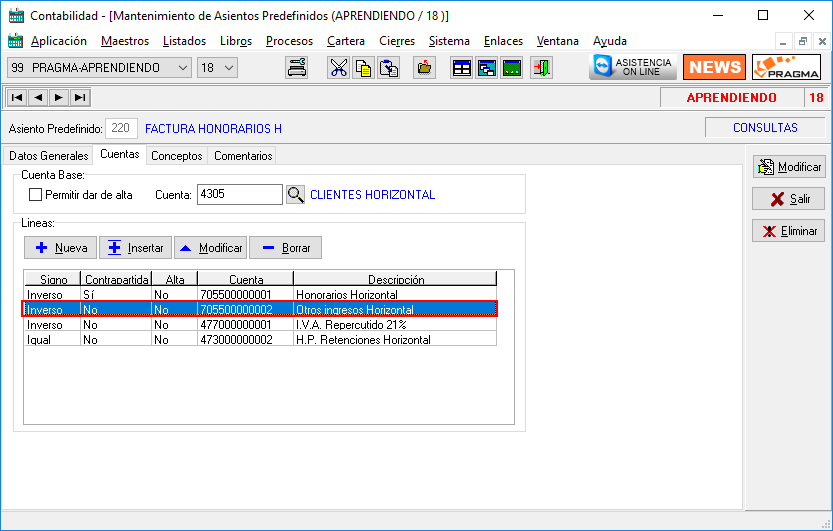Click Asiento Predefinido field 220
The height and width of the screenshot is (531, 833).
[x=122, y=128]
